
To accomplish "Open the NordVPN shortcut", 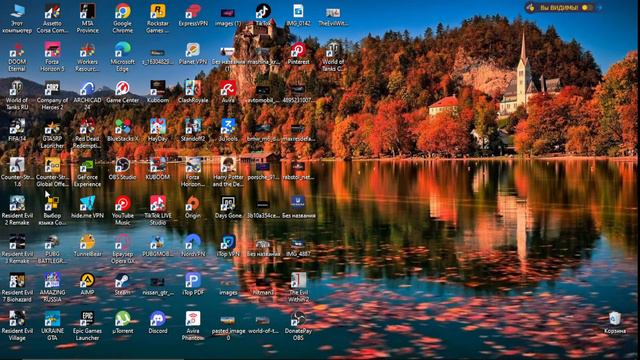I will [193, 246].
